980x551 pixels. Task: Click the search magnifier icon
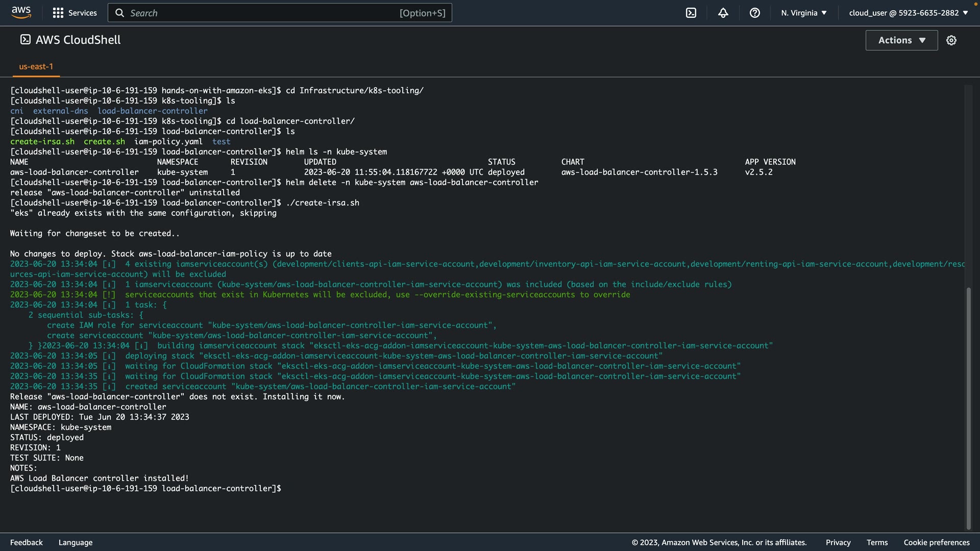tap(119, 13)
